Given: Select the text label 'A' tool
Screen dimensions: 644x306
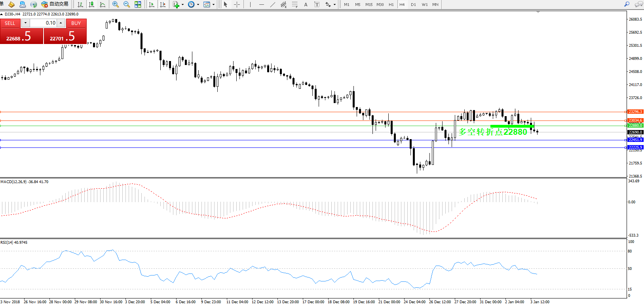Looking at the screenshot, I should click(306, 4).
